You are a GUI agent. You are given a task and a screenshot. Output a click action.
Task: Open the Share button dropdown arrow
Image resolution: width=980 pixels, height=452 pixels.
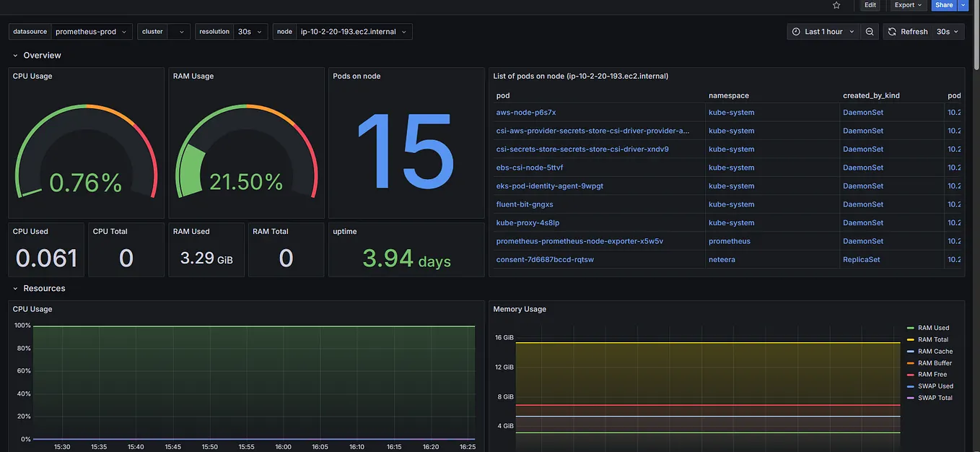click(x=963, y=5)
